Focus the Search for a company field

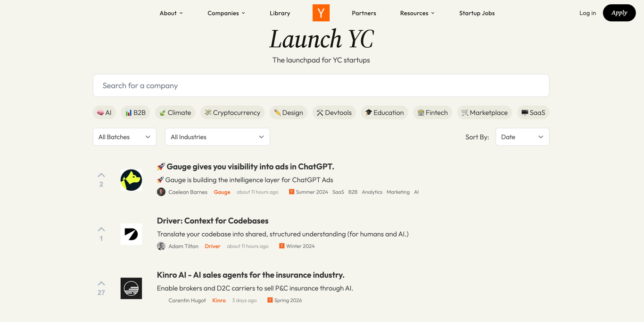coord(321,85)
